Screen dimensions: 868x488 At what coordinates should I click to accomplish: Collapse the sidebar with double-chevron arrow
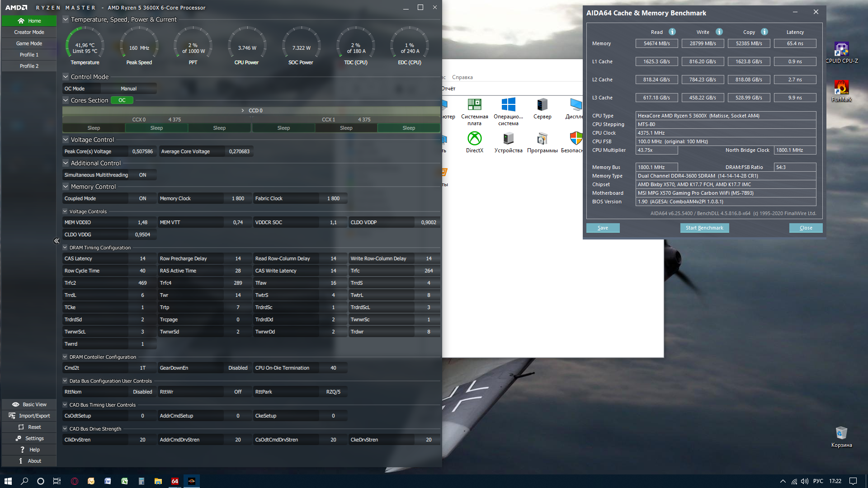(57, 241)
